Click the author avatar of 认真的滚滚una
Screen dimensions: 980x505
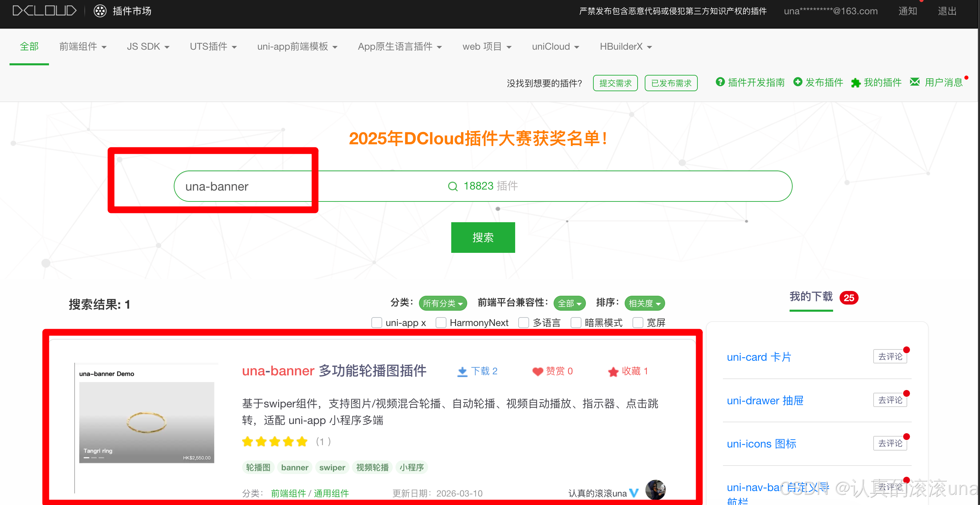655,490
